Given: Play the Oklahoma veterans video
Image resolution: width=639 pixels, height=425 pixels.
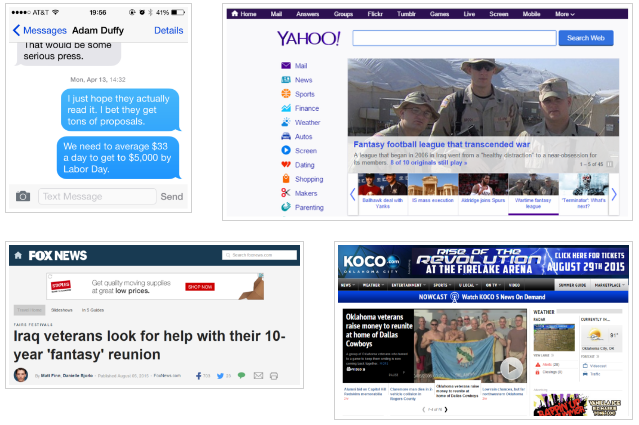Looking at the screenshot, I should [x=511, y=369].
